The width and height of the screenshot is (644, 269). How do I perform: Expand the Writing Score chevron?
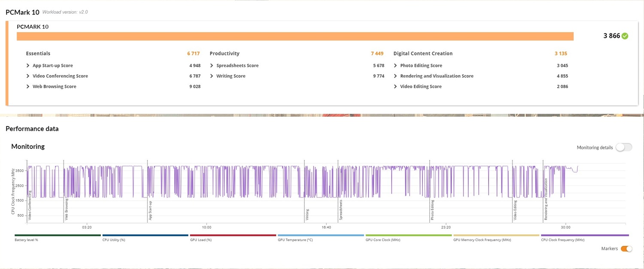tap(212, 76)
